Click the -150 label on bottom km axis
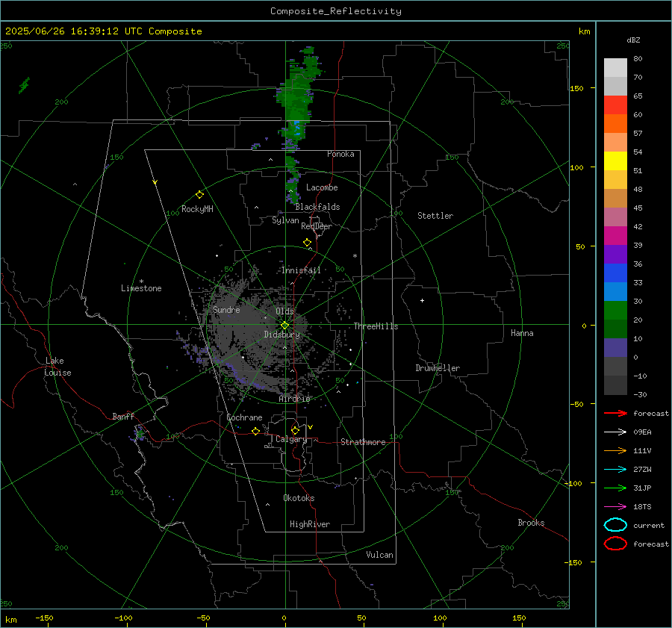Image resolution: width=672 pixels, height=628 pixels. tap(44, 618)
